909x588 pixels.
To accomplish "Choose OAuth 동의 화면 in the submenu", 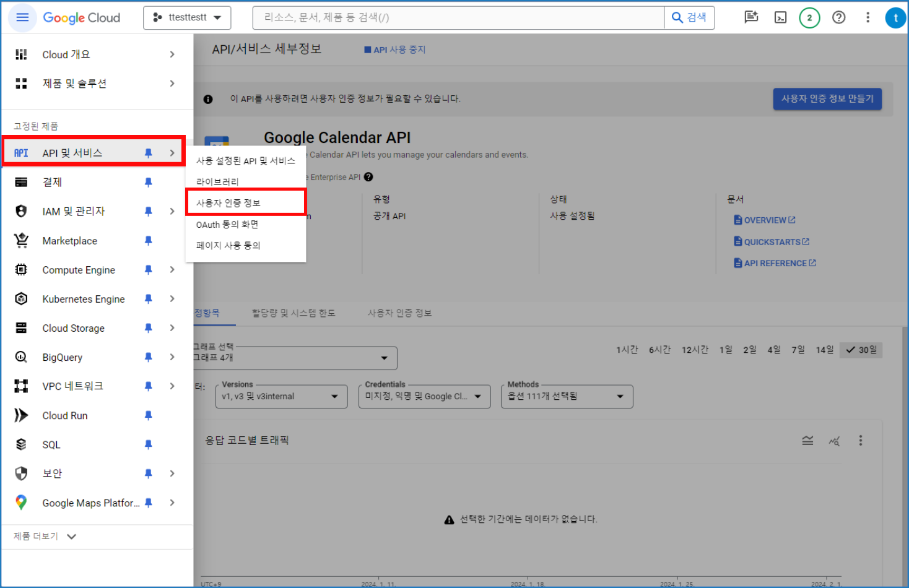I will click(227, 225).
